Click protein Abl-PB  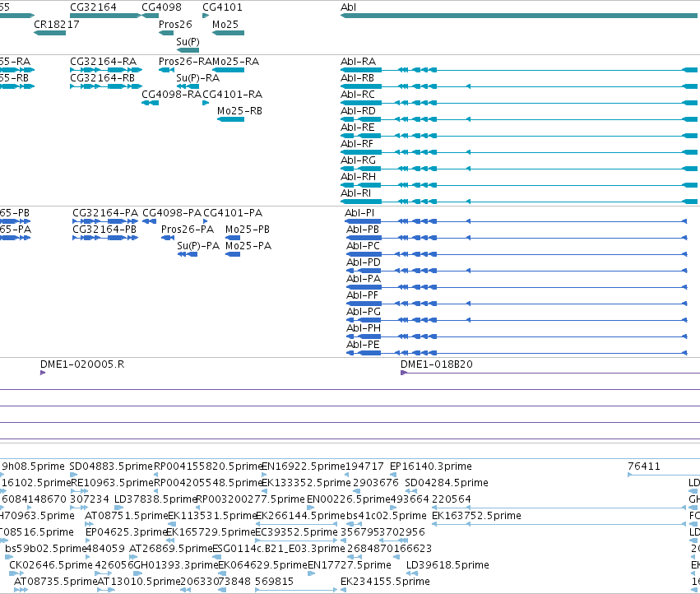coord(517,238)
